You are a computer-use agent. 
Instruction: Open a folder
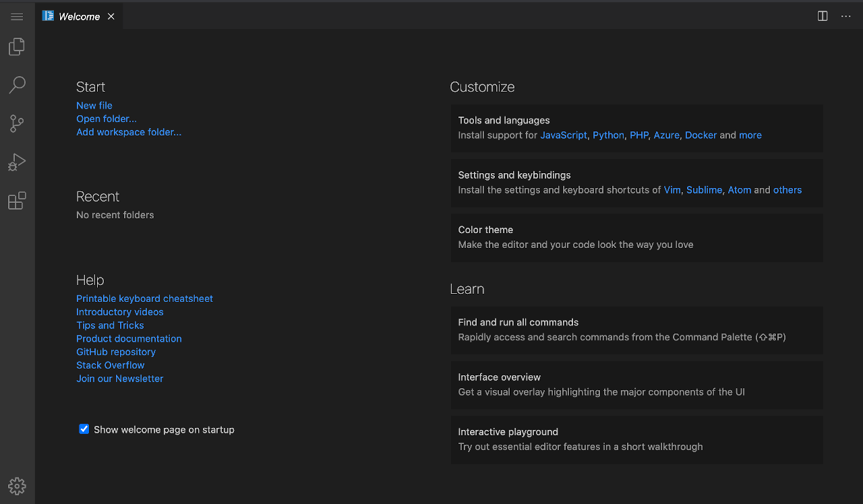[x=107, y=119]
